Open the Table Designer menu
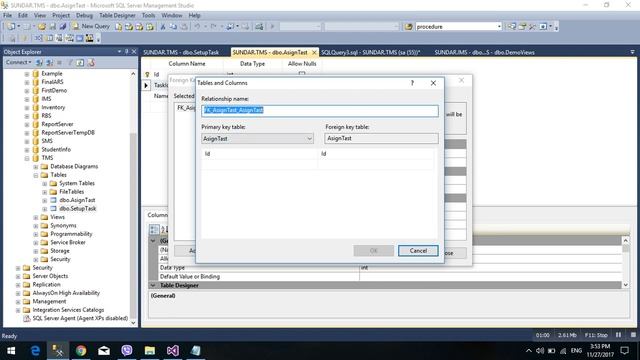 pyautogui.click(x=117, y=15)
